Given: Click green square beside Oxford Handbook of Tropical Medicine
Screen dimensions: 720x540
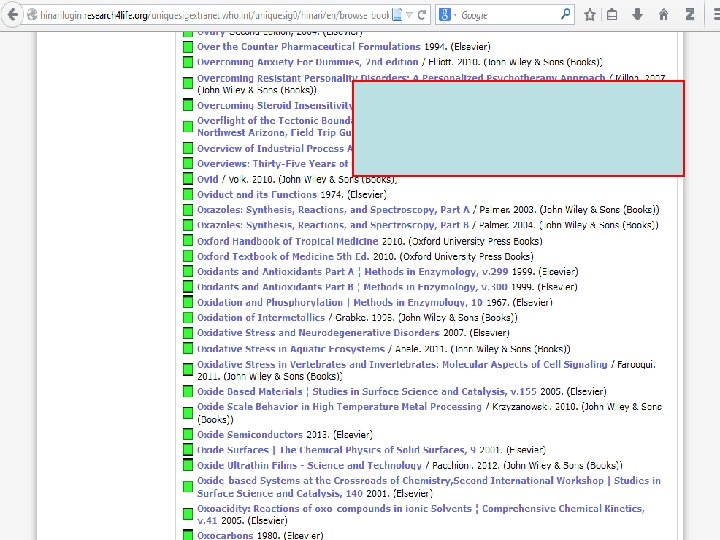Looking at the screenshot, I should click(x=187, y=241).
